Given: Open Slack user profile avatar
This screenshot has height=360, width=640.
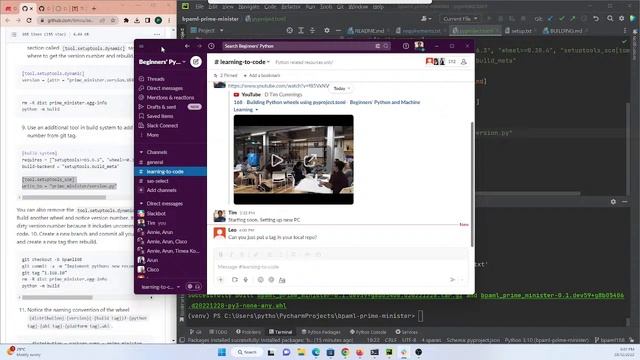Looking at the screenshot, I should (x=419, y=45).
